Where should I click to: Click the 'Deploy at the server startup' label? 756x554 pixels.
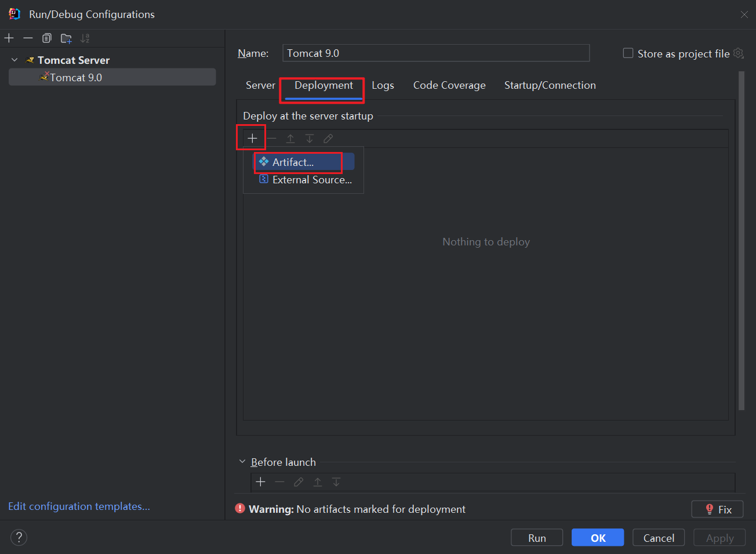click(x=308, y=116)
